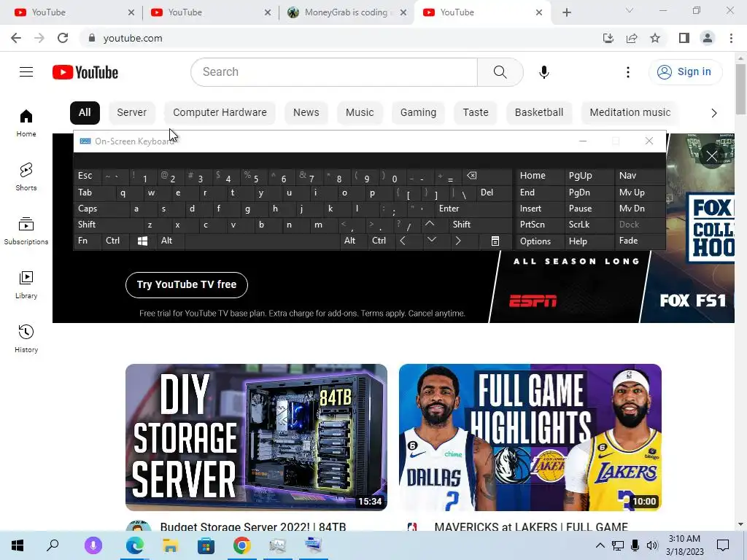This screenshot has width=747, height=560.
Task: Toggle Fn key on On-Screen Keyboard
Action: click(88, 241)
